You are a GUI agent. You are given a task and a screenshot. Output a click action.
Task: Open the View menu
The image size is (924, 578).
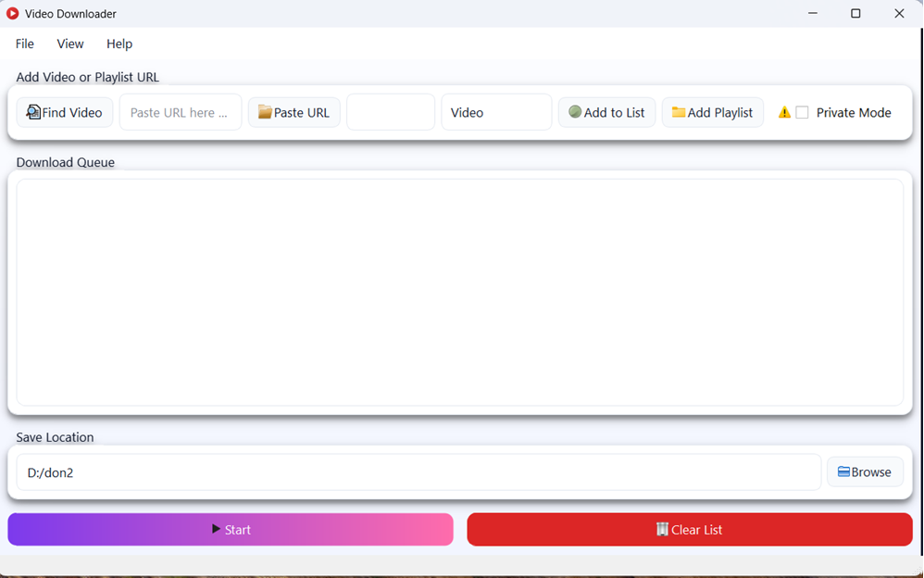[x=69, y=44]
